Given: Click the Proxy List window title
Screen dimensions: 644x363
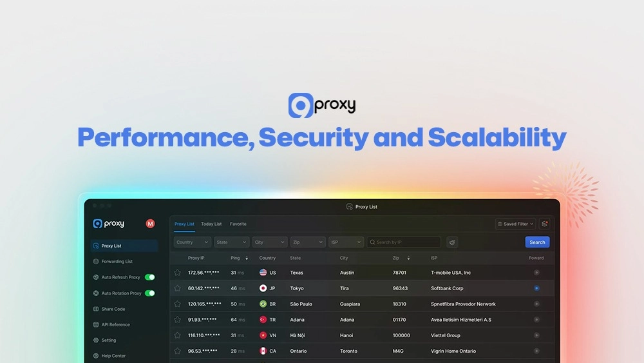Looking at the screenshot, I should click(362, 207).
